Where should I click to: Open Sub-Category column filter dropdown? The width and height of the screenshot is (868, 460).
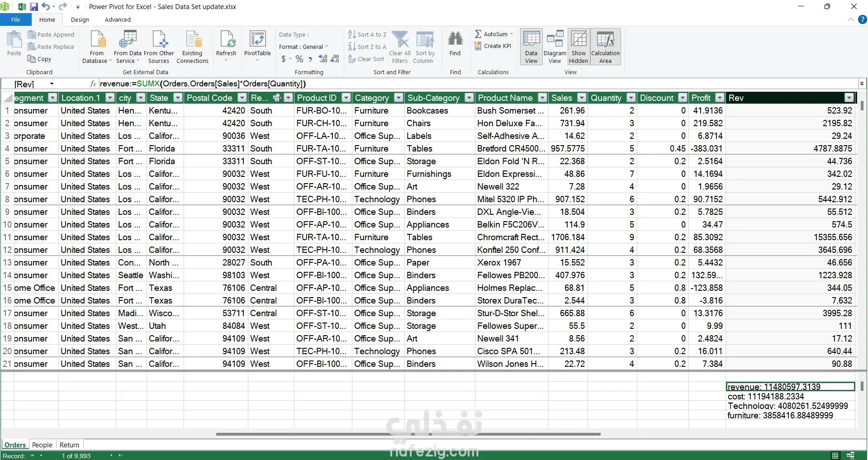tap(469, 98)
